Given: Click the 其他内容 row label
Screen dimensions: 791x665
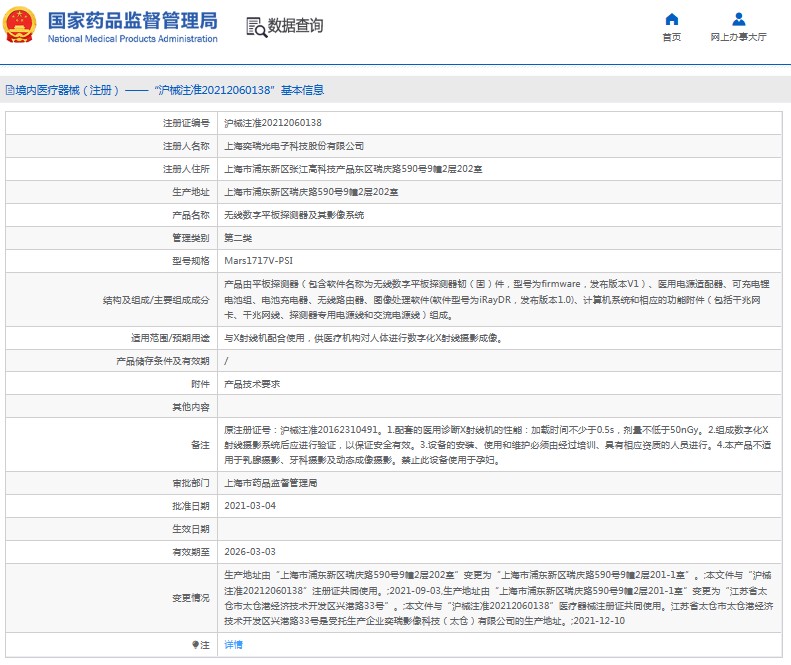Looking at the screenshot, I should click(x=191, y=407).
